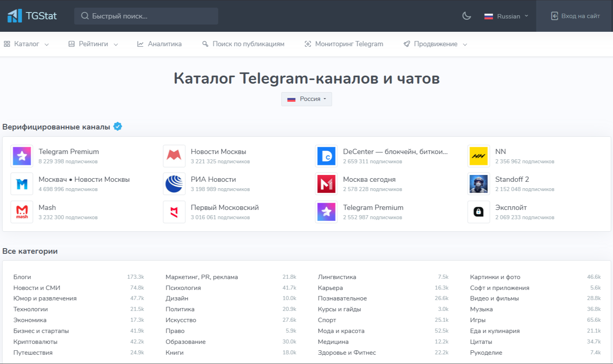Click the Москвач channel avatar
Screen dimensions: 613x364
point(22,184)
